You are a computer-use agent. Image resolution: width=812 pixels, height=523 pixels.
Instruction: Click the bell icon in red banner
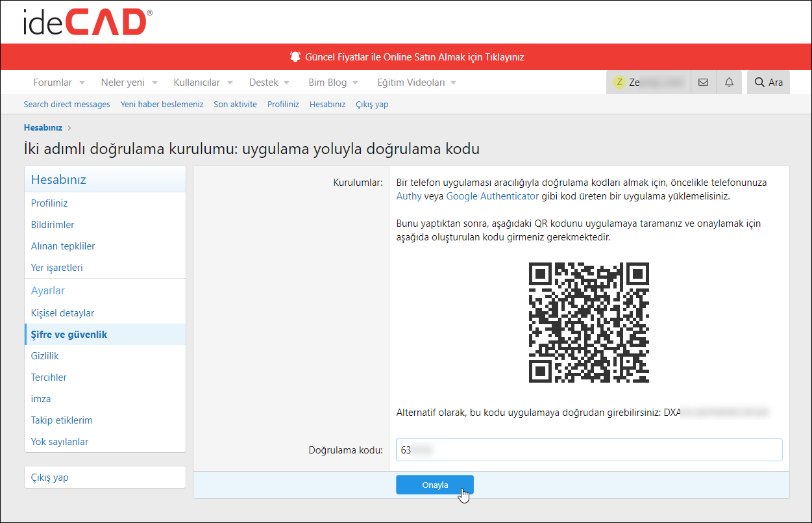[295, 57]
